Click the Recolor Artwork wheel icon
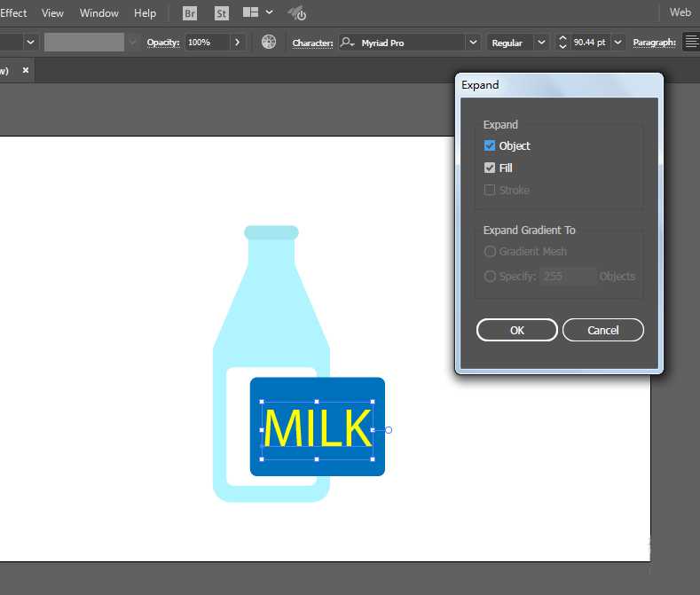This screenshot has width=700, height=595. tap(270, 43)
